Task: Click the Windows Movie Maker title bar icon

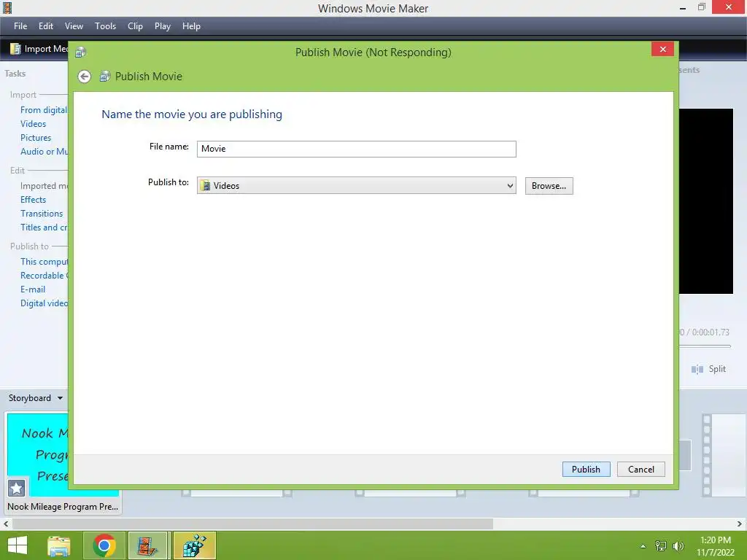Action: 7,7
